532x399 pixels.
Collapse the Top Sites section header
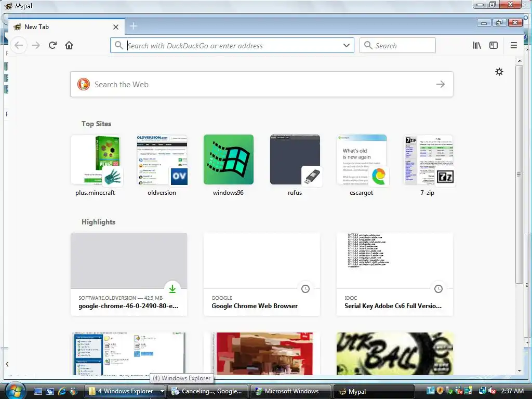(x=96, y=124)
